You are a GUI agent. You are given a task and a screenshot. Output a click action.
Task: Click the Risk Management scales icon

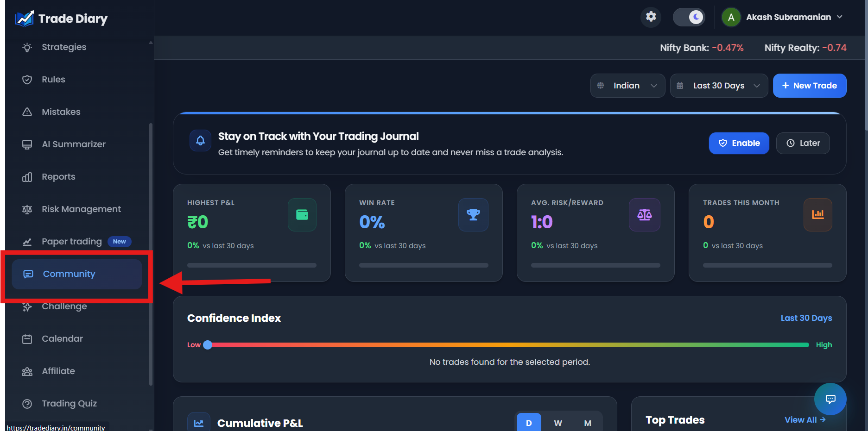pyautogui.click(x=27, y=209)
